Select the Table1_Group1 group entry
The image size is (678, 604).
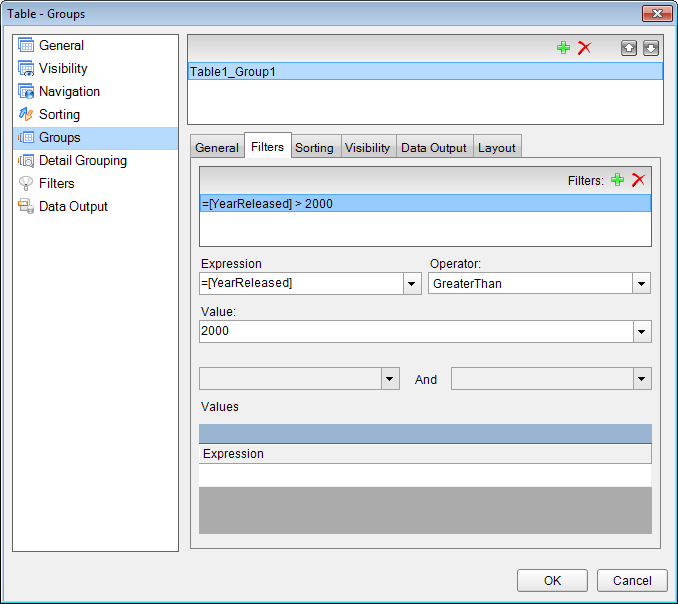coord(425,71)
